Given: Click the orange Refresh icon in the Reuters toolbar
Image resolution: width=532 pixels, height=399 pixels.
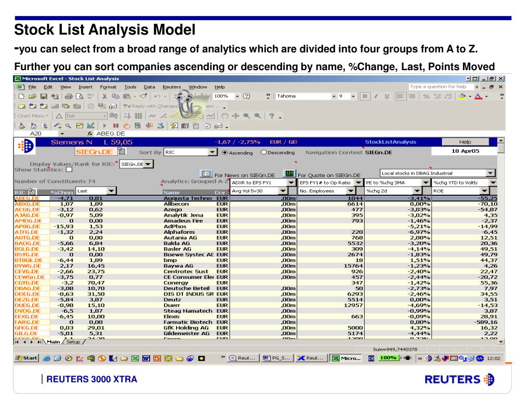Looking at the screenshot, I should [x=127, y=126].
